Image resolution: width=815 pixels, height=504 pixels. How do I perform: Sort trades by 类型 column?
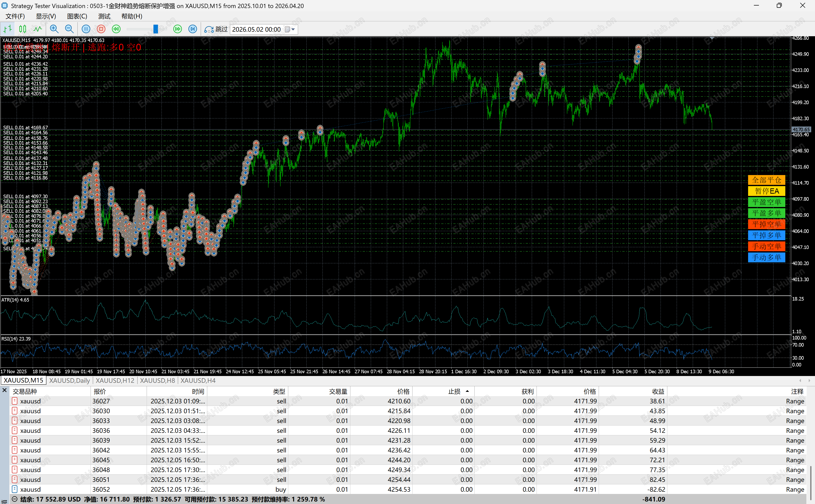tap(247, 391)
